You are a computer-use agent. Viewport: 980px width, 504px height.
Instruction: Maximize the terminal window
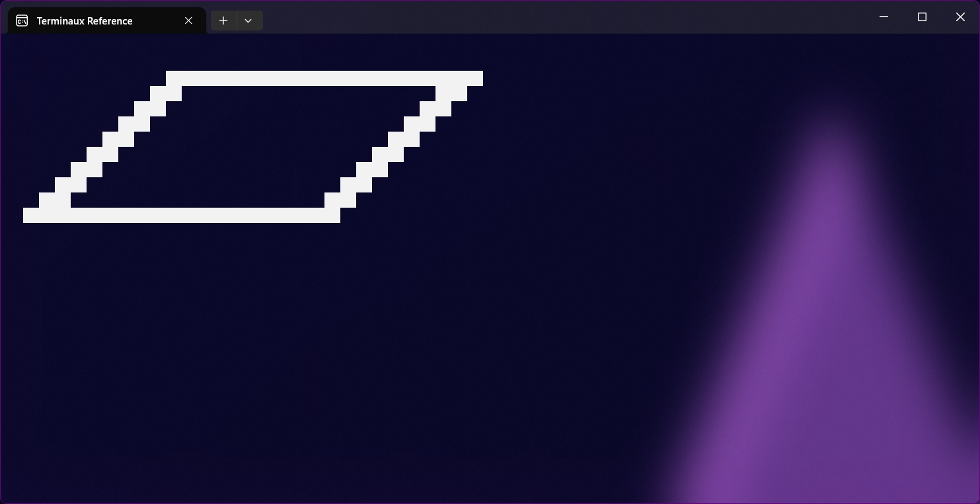click(x=922, y=17)
